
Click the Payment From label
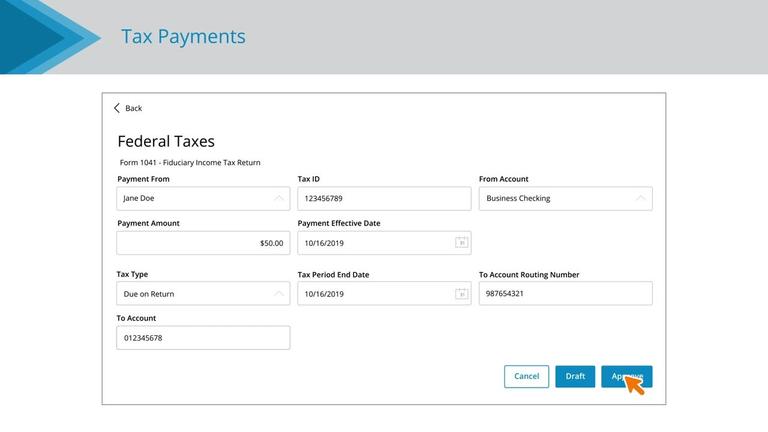[x=144, y=179]
